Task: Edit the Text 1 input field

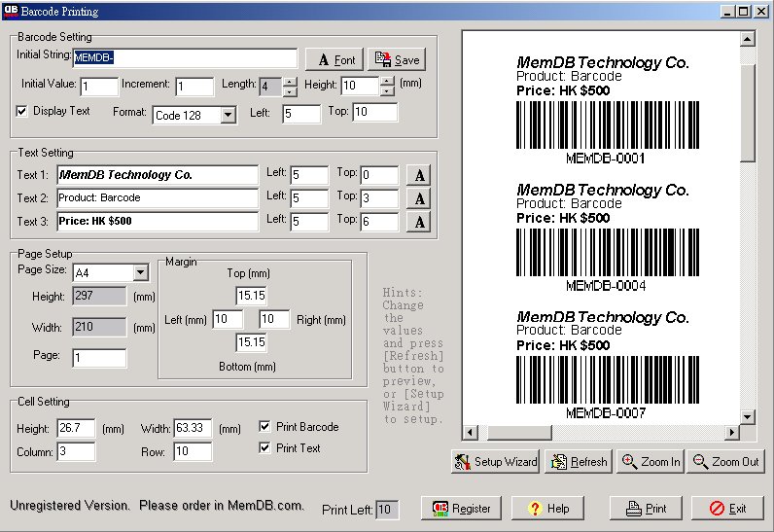Action: pos(158,175)
